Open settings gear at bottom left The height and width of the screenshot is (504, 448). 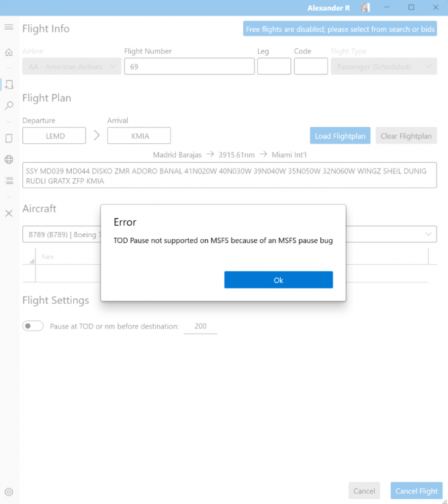[x=9, y=492]
